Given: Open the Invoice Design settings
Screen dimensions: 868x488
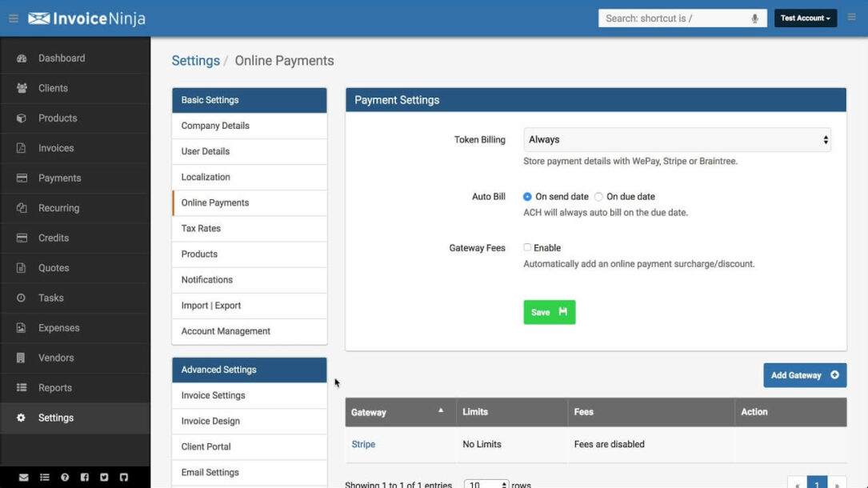Looking at the screenshot, I should (211, 420).
